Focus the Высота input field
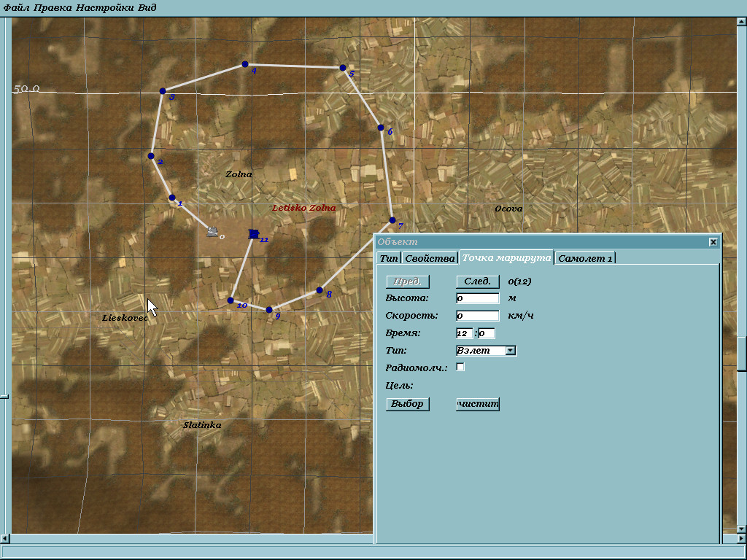Screen dimensions: 747x560 (477, 298)
